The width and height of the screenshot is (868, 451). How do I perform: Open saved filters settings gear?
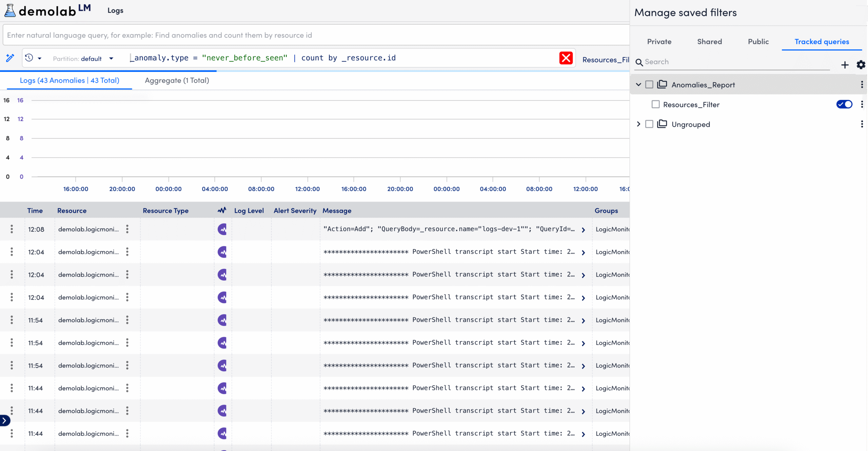click(861, 65)
